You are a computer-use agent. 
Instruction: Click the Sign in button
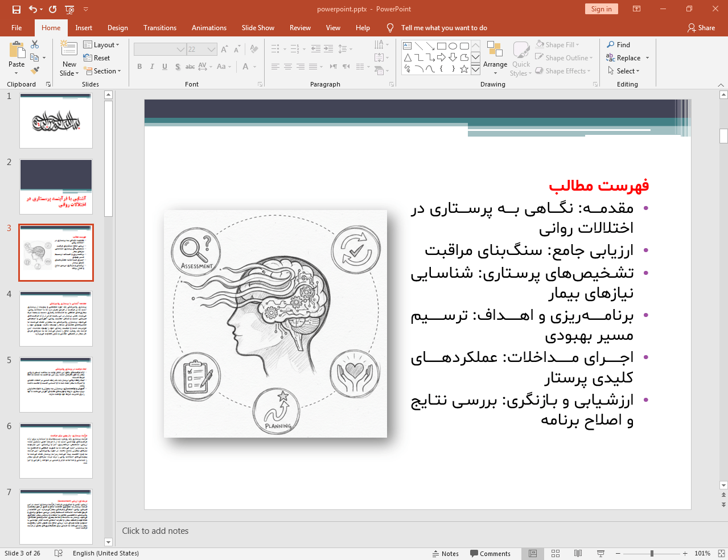(x=601, y=9)
